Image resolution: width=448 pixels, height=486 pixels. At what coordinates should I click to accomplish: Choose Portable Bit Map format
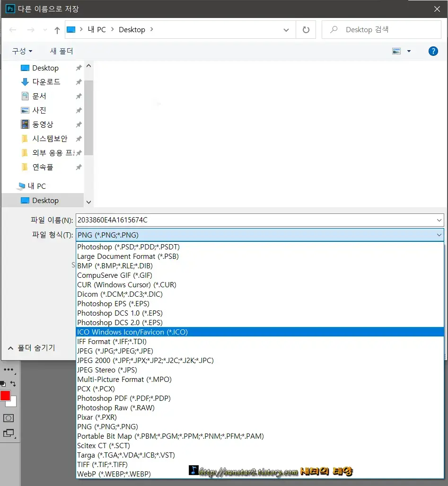260,436
